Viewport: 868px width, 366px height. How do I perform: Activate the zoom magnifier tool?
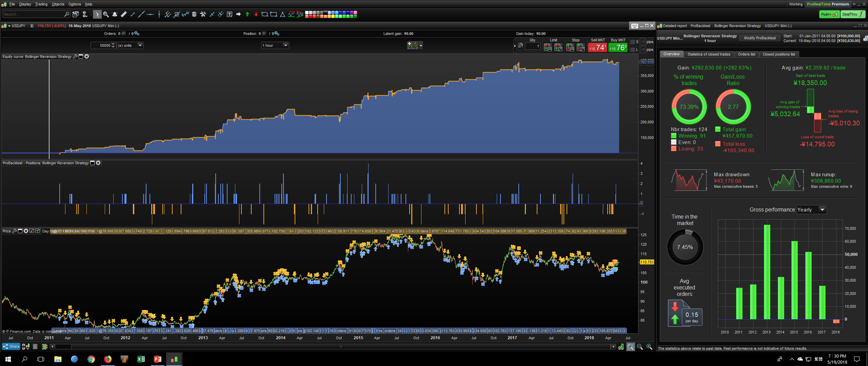tap(106, 14)
